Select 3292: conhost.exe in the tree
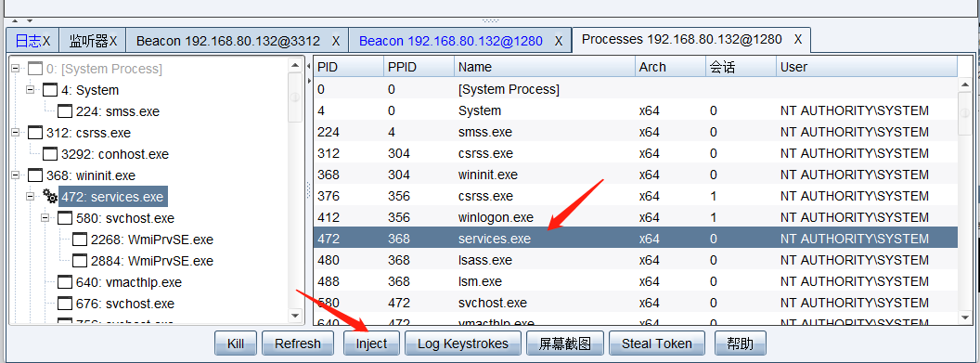 [114, 154]
